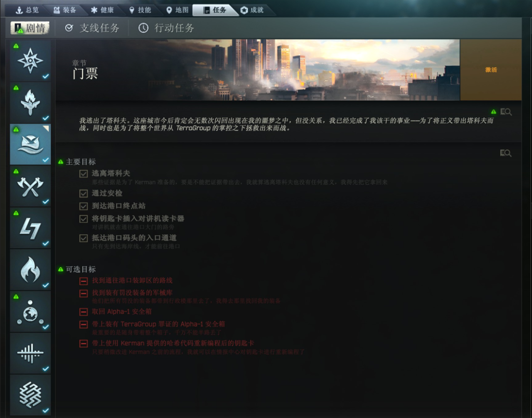Go to the 技能 skills tab
This screenshot has height=418, width=532.
click(140, 10)
